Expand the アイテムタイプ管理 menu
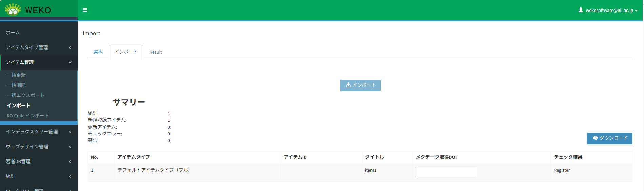The width and height of the screenshot is (644, 191). point(39,47)
